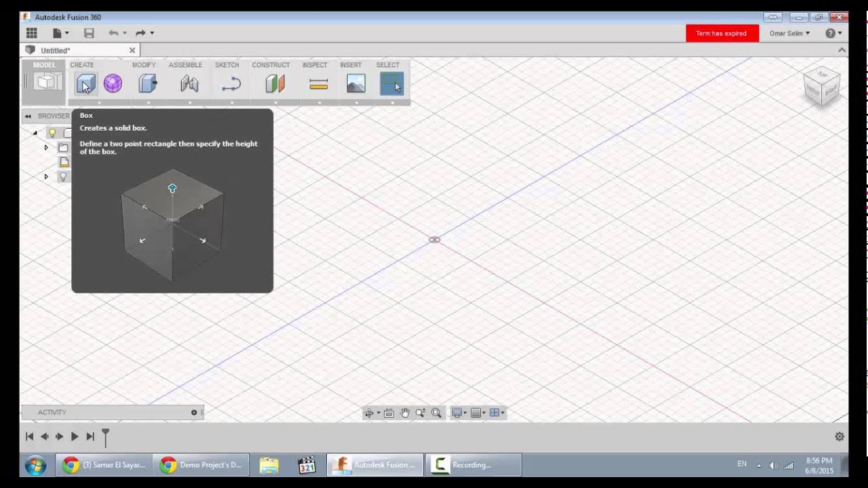Viewport: 868px width, 488px height.
Task: Open the INSPECT menu label
Action: click(315, 65)
